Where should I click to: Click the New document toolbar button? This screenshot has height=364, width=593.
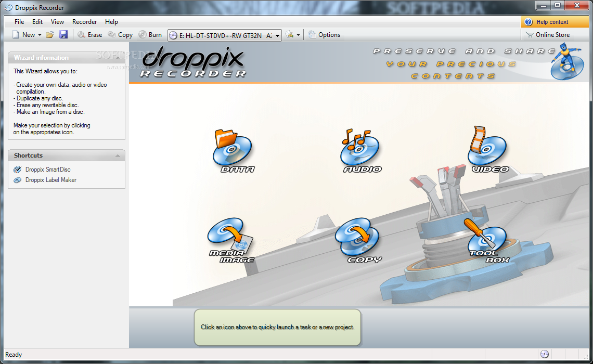click(x=24, y=35)
